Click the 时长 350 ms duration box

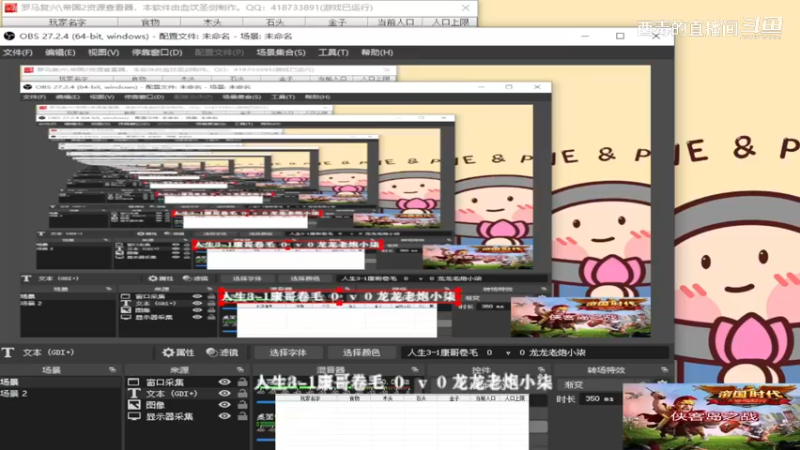point(599,399)
